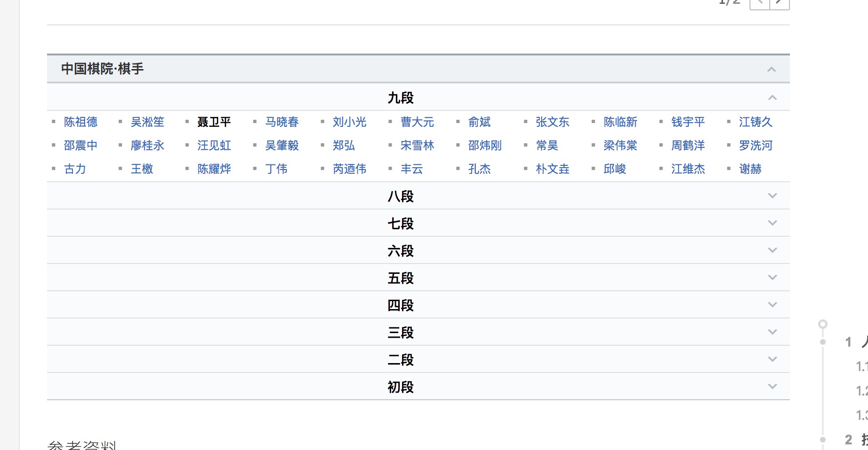Open the 孔杰 player link
This screenshot has height=450, width=868.
[x=480, y=169]
